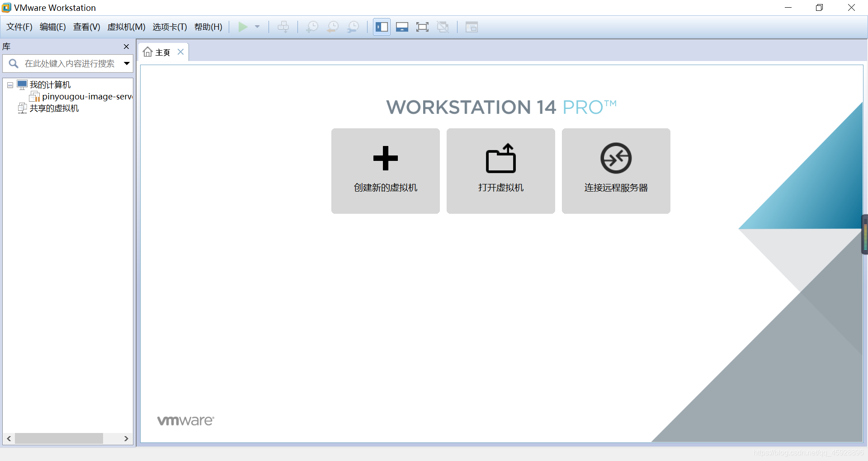
Task: Click the console view toolbar icon
Action: 472,27
